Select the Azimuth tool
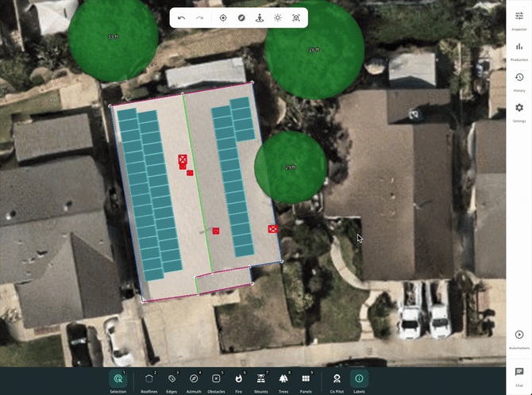532x395 pixels. [x=194, y=382]
